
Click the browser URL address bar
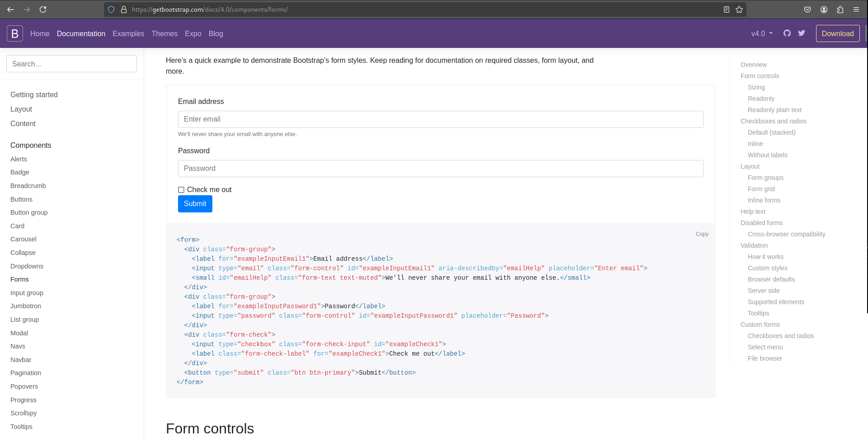tap(425, 9)
